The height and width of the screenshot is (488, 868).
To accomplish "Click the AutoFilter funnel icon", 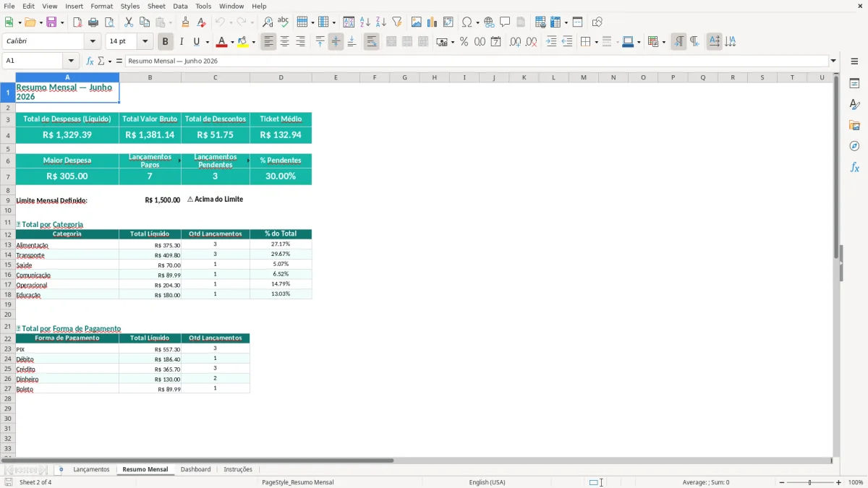I will (396, 22).
